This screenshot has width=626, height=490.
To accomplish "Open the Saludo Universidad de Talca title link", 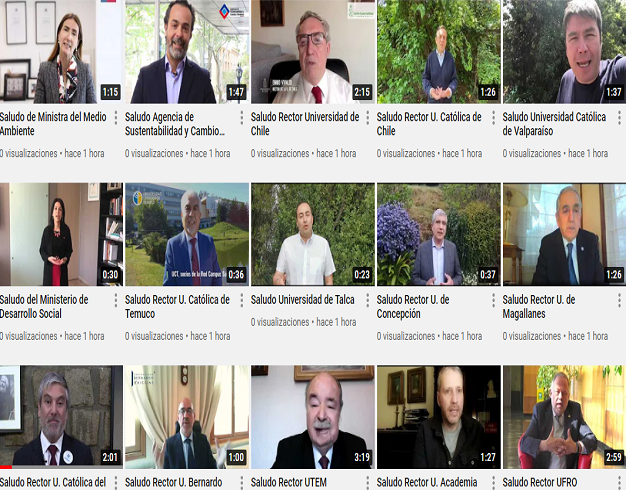I will point(303,300).
